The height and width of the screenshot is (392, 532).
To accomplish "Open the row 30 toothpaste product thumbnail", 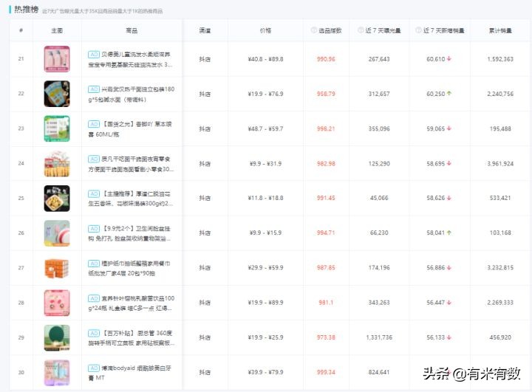I will [x=57, y=373].
